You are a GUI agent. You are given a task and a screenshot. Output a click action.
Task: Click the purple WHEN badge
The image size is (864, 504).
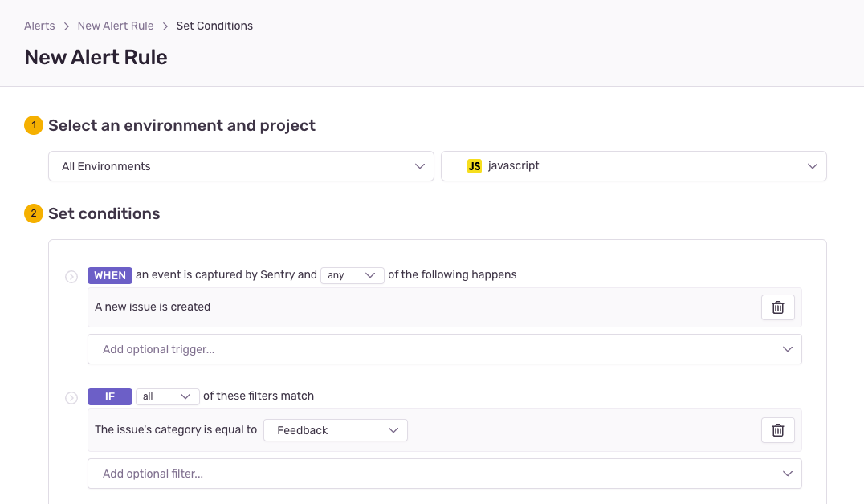tap(109, 275)
